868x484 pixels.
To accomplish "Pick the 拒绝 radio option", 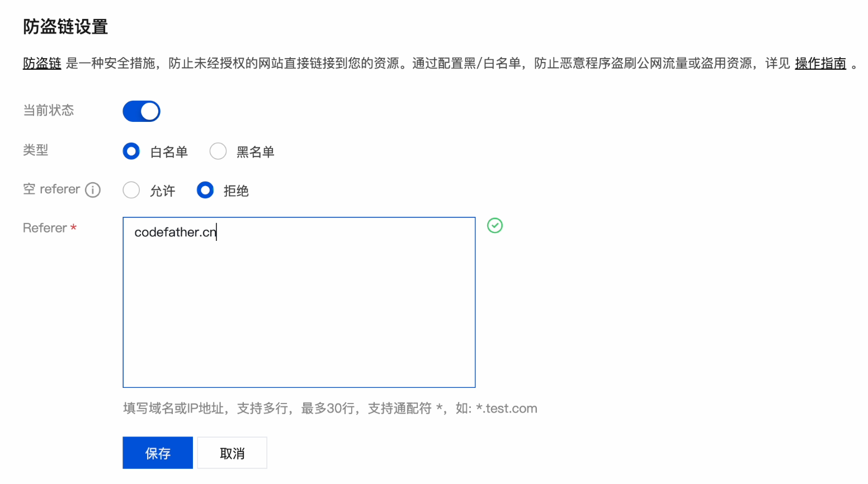I will point(205,191).
